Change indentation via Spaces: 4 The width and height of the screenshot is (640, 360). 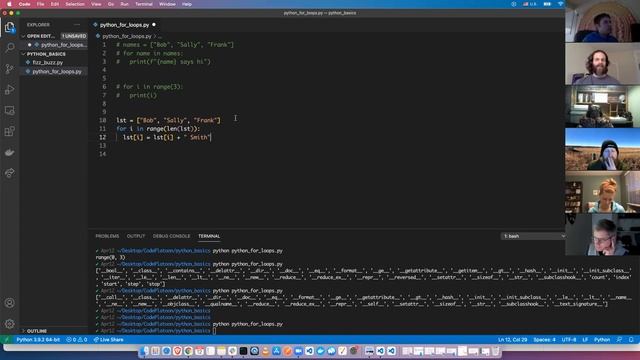point(544,340)
